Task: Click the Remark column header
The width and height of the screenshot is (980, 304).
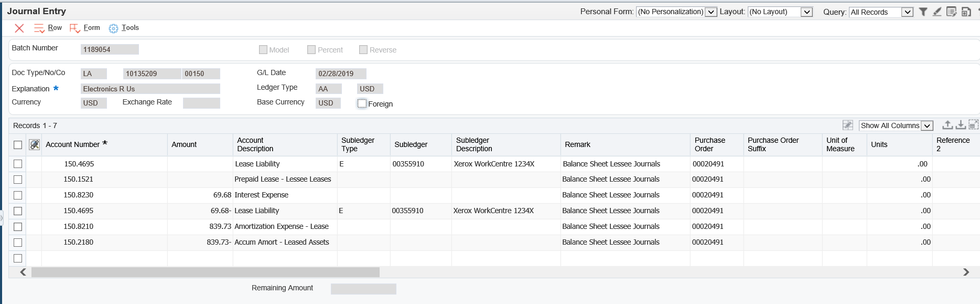Action: point(626,144)
